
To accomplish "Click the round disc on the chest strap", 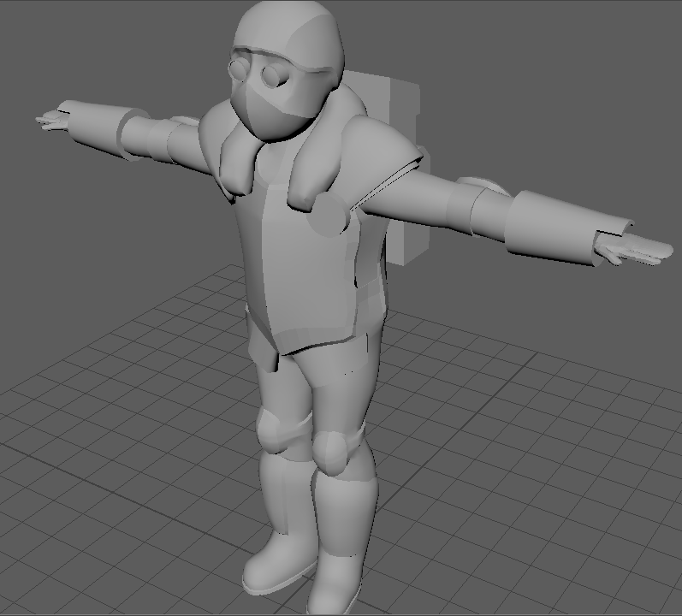I will [x=329, y=214].
